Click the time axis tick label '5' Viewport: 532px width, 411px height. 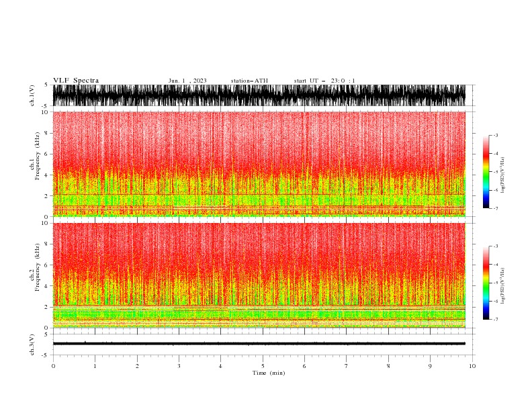[263, 366]
